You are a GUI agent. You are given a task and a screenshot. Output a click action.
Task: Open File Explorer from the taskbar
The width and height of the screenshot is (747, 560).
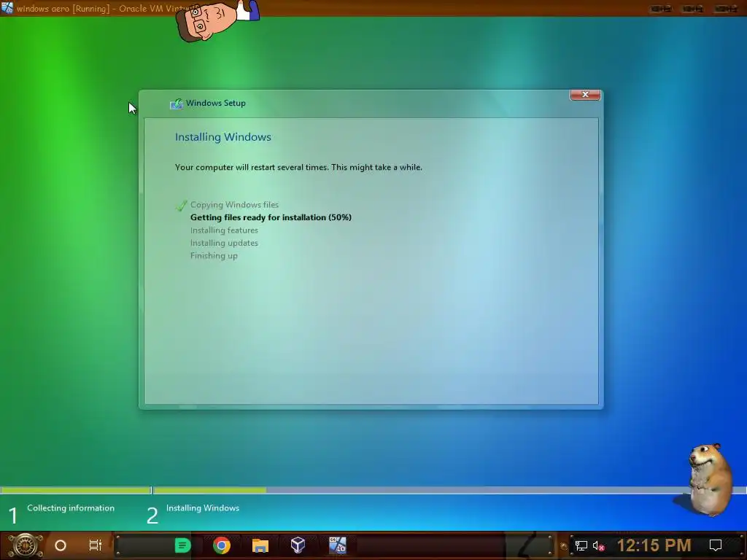point(260,545)
